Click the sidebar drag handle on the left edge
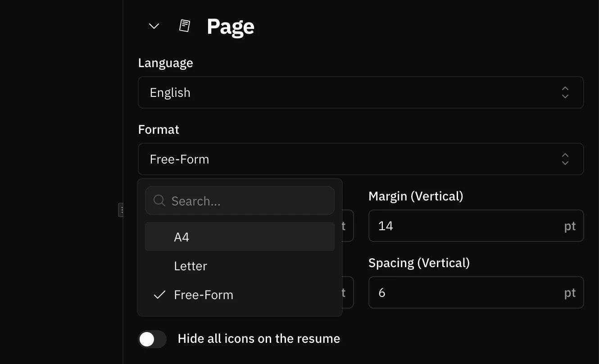Viewport: 599px width, 364px height. point(121,209)
